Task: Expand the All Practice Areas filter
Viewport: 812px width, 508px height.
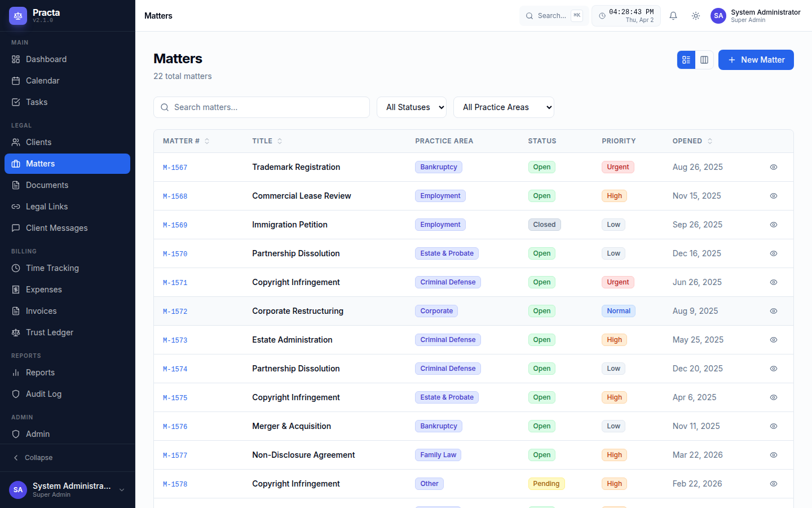Action: click(504, 107)
